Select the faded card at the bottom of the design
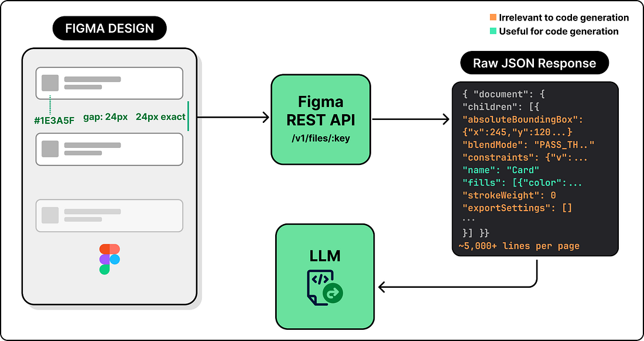The height and width of the screenshot is (341, 644). click(x=109, y=215)
